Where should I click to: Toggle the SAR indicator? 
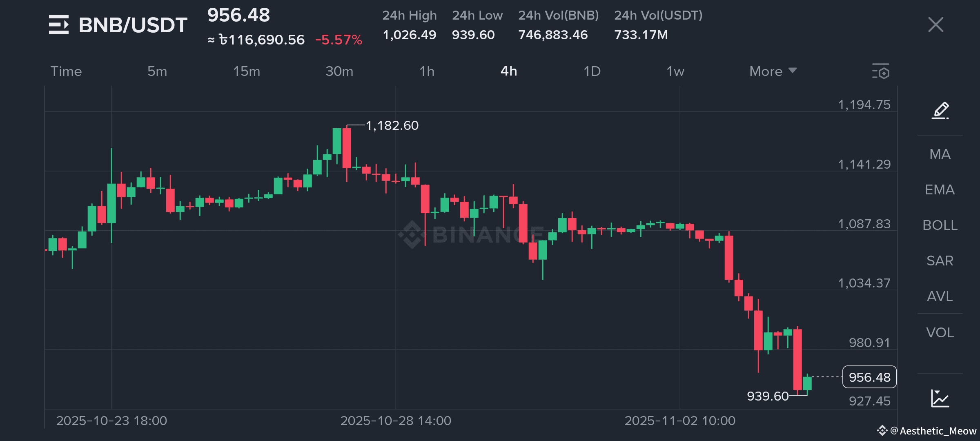940,261
